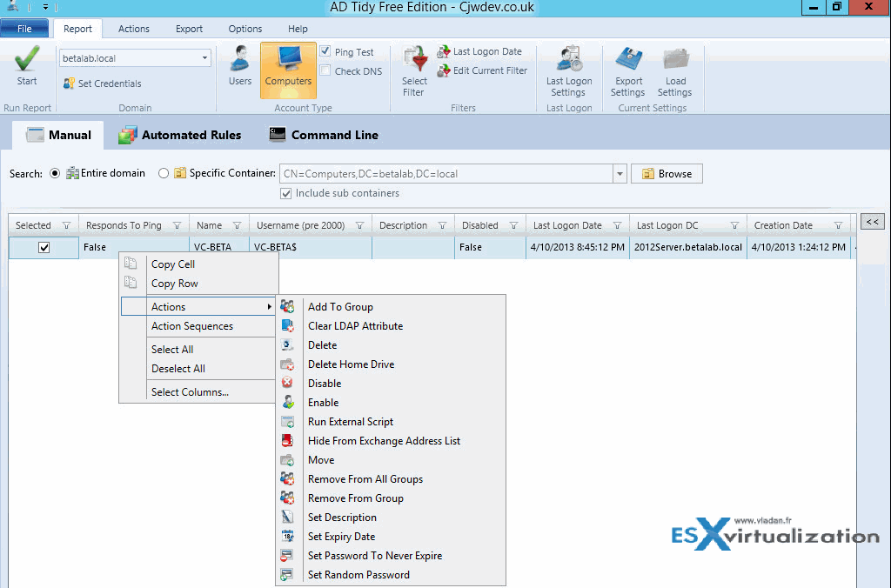
Task: Click the Last Logon Date filter icon
Action: [443, 51]
